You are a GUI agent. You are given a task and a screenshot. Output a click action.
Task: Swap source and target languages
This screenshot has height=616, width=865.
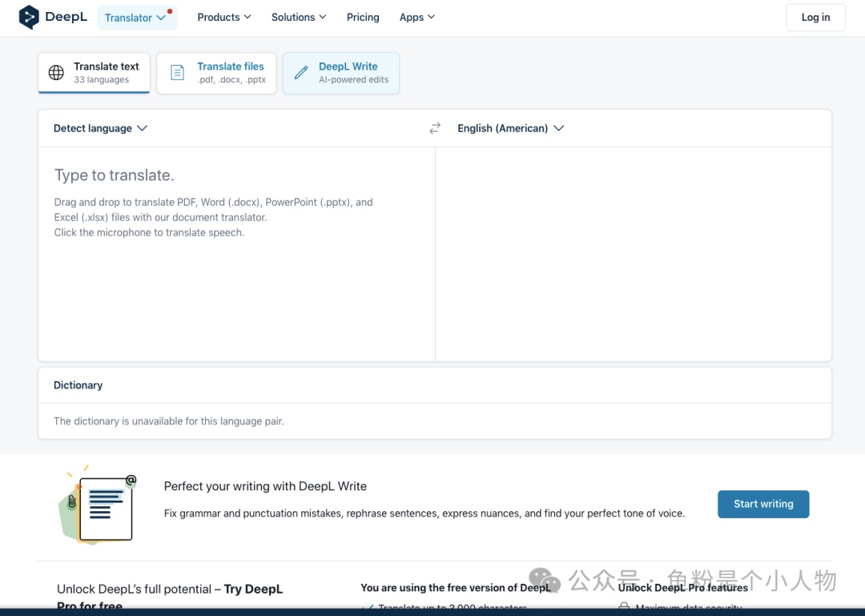[435, 128]
